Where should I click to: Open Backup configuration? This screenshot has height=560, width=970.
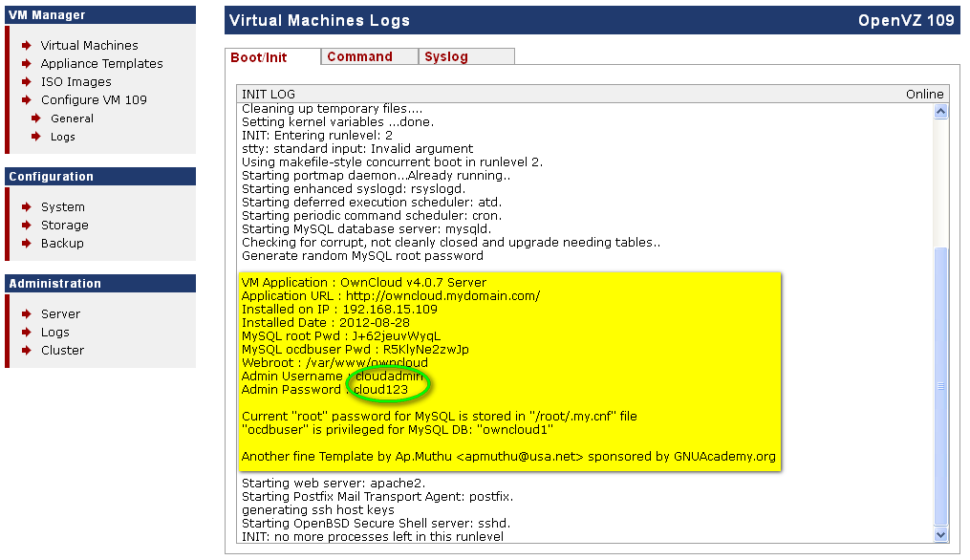[62, 243]
